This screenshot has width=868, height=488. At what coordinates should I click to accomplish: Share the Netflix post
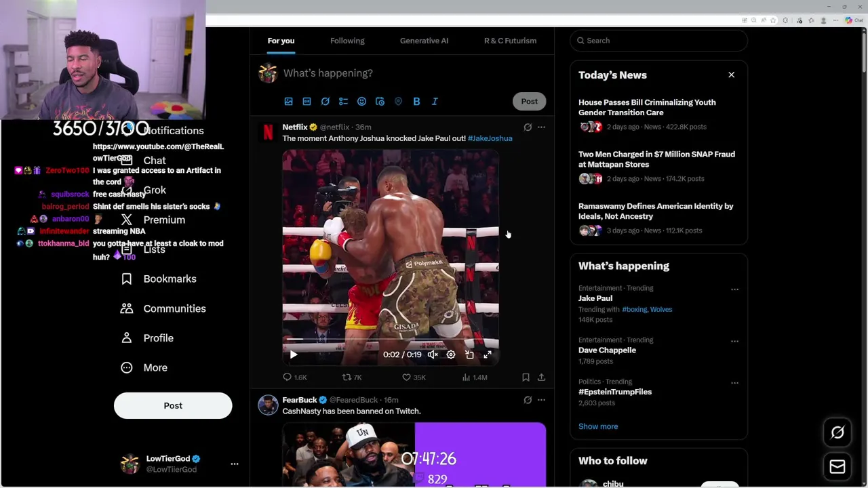541,377
